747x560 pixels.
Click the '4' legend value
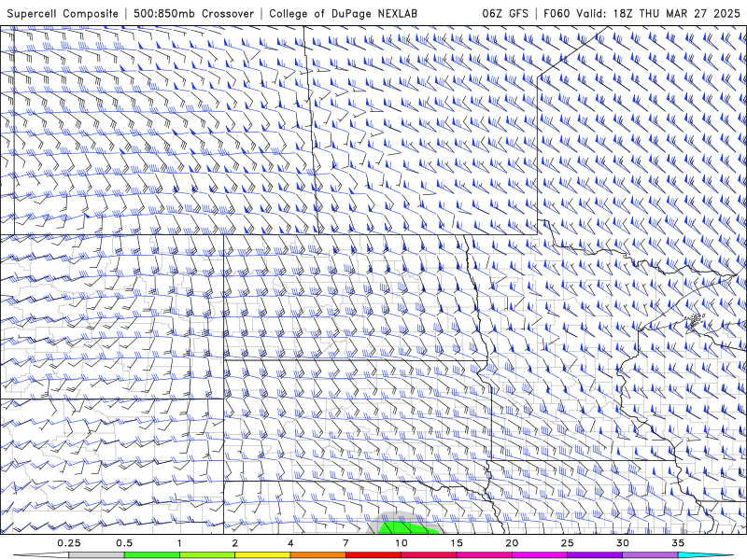(290, 543)
